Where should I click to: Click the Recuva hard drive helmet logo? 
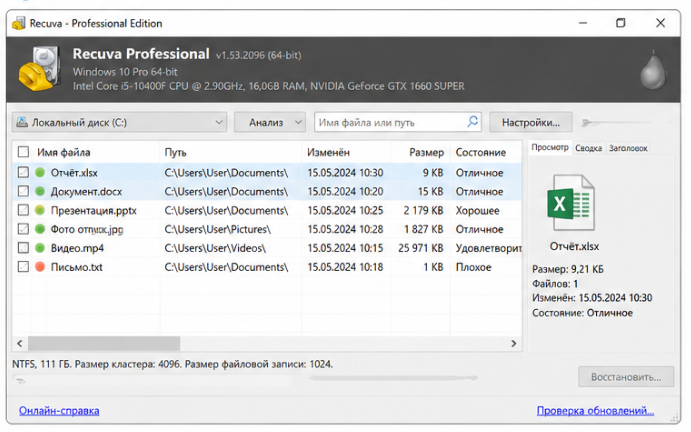[40, 69]
